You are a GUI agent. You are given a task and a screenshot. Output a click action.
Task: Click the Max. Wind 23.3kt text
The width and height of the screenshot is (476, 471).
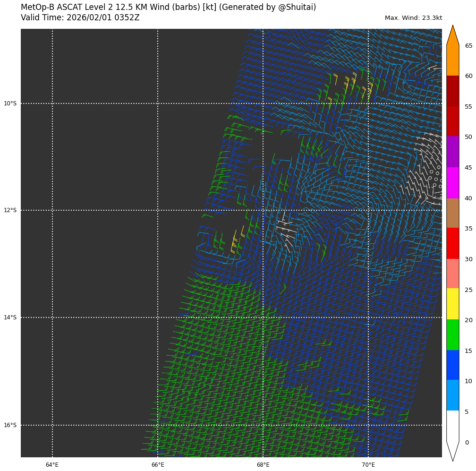(x=413, y=18)
